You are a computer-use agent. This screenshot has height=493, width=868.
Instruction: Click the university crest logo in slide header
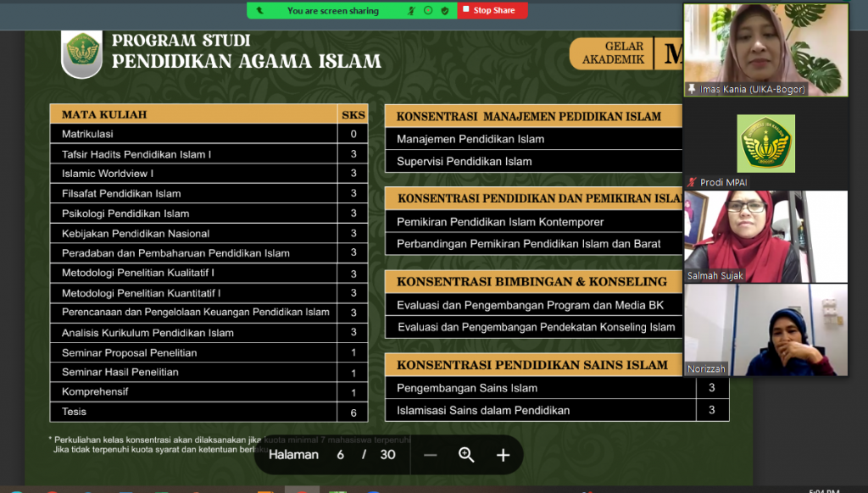click(82, 53)
